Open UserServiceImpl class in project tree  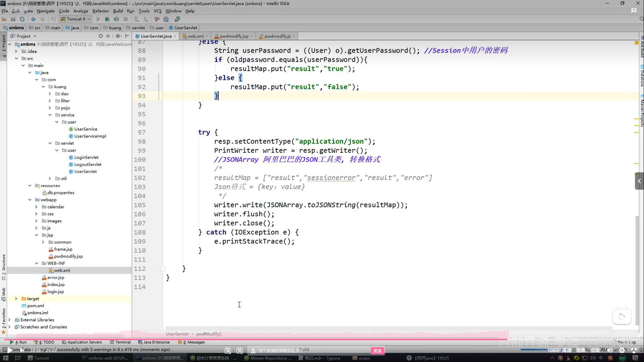(x=90, y=136)
